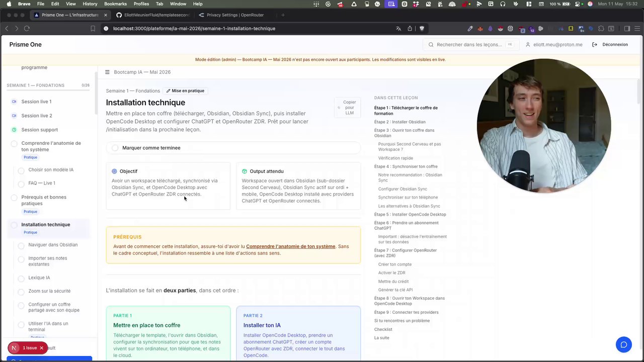Screen dimensions: 644x362
Task: Toggle the Marquer comme terminee circle
Action: coord(115,148)
